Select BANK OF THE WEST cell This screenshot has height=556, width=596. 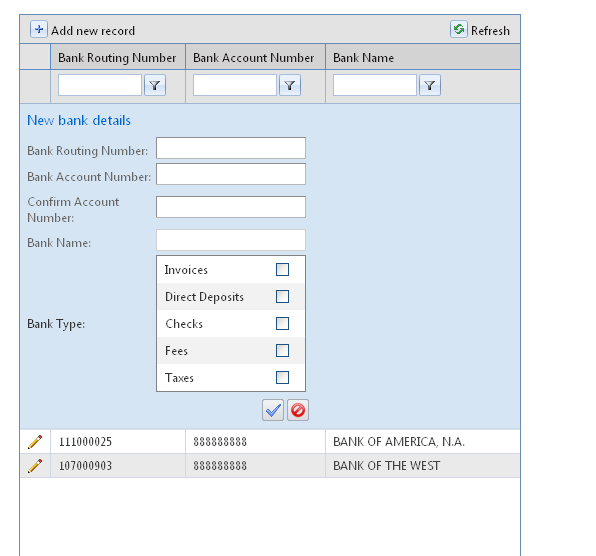(387, 466)
